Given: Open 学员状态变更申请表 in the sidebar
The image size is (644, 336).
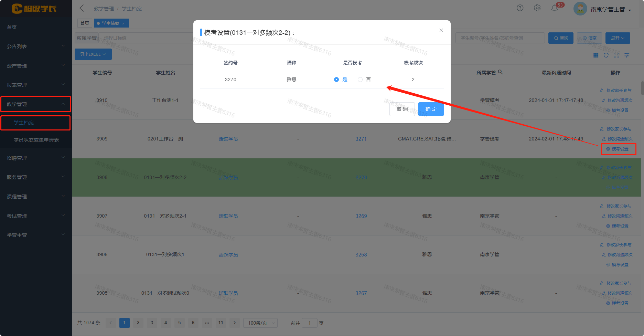Looking at the screenshot, I should [36, 140].
